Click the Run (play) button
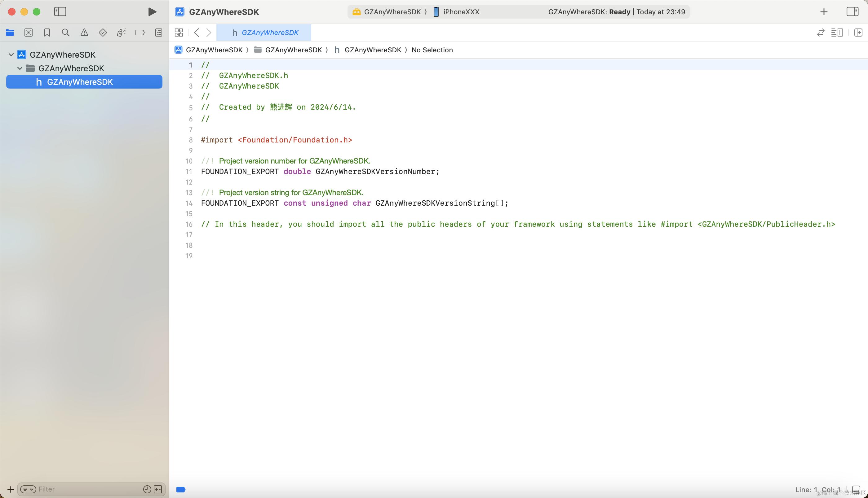This screenshot has width=868, height=498. coord(152,12)
